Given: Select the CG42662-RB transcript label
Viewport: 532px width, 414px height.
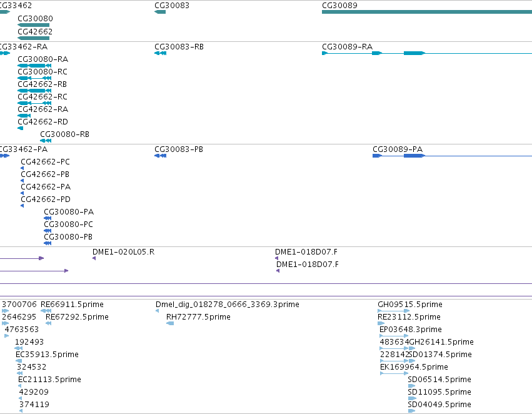Looking at the screenshot, I should click(42, 84).
